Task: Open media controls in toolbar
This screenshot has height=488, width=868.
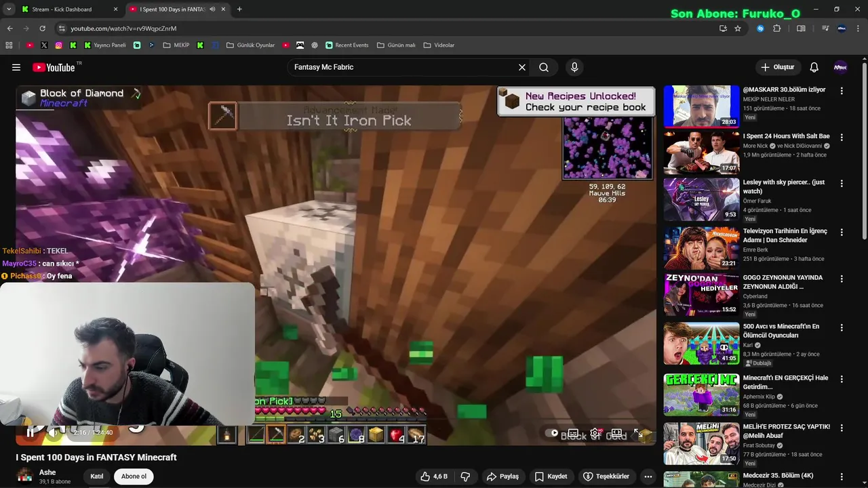Action: (825, 28)
